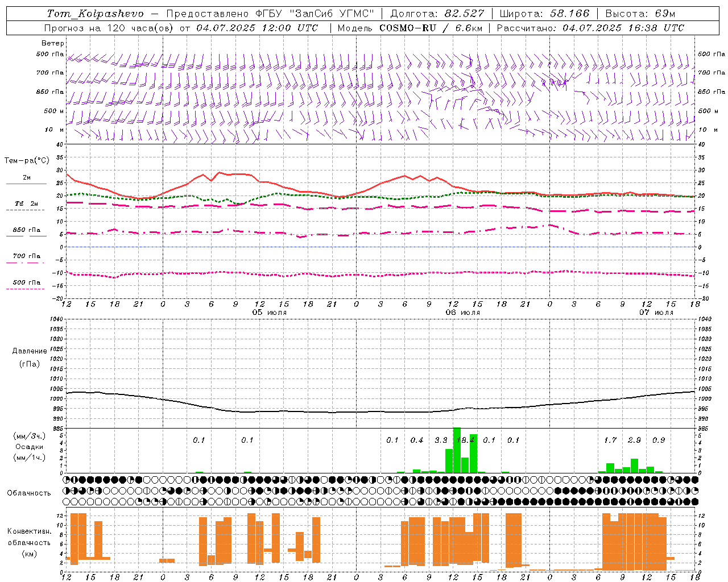Click the Осадки panel label
Image resolution: width=728 pixels, height=582 pixels.
[30, 447]
